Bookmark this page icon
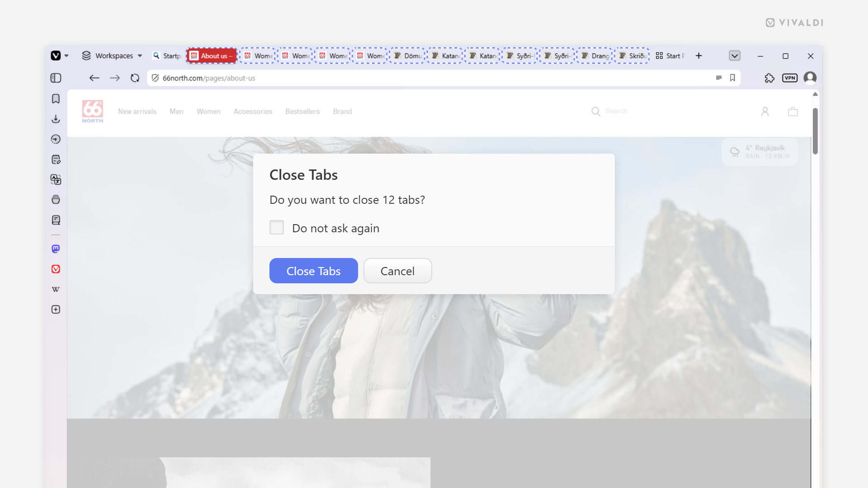868x488 pixels. (733, 78)
